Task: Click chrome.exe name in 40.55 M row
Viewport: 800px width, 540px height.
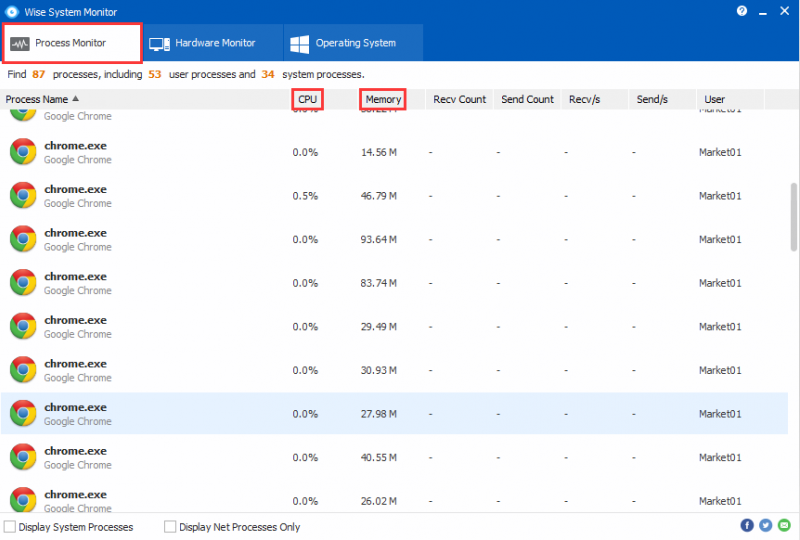Action: point(76,451)
